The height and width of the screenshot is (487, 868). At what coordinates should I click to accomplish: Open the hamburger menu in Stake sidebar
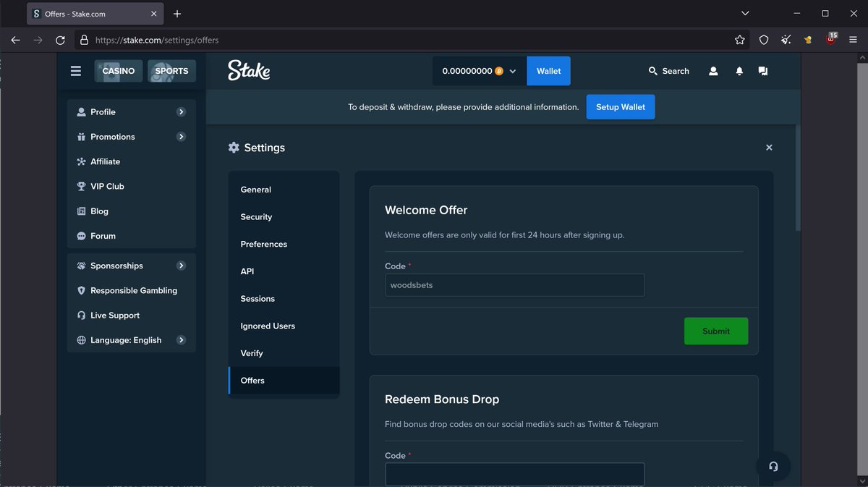point(76,71)
